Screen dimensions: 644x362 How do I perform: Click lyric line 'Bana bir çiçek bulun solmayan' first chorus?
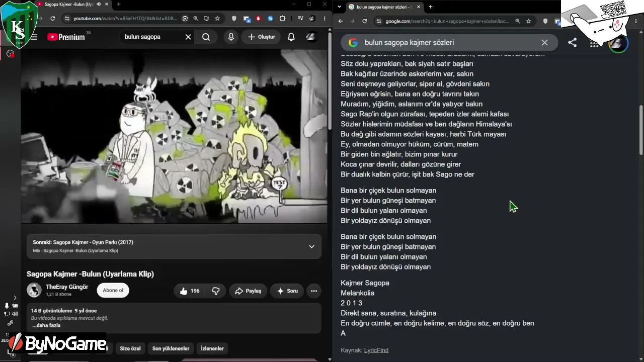(x=388, y=191)
